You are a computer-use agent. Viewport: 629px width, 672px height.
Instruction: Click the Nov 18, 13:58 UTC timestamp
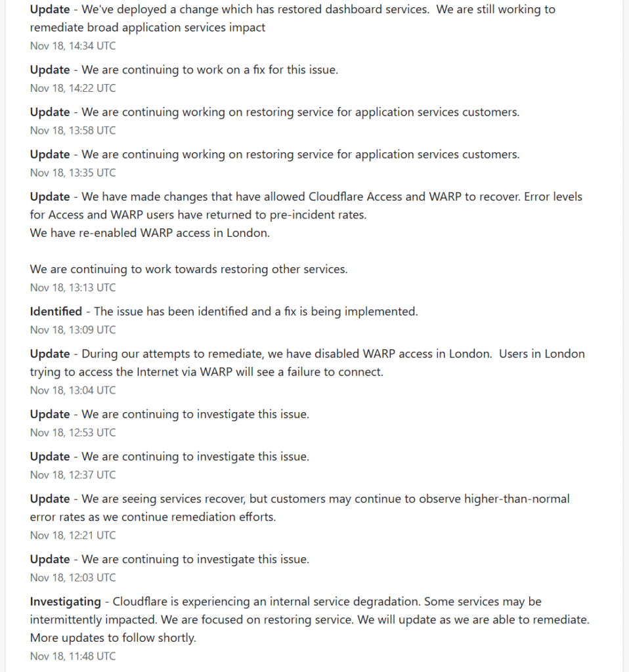73,130
